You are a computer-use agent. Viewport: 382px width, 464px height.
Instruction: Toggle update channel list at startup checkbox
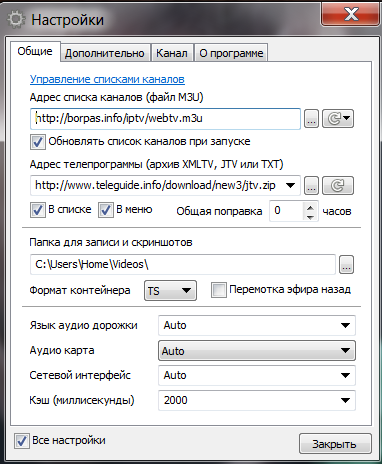click(38, 142)
